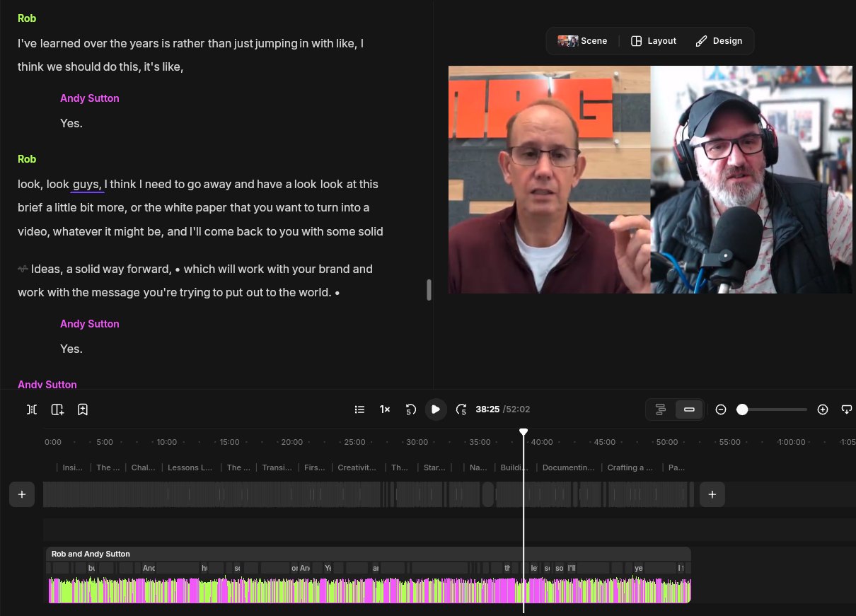This screenshot has height=616, width=856.
Task: Click the timeline zoom slider handle
Action: (x=742, y=409)
